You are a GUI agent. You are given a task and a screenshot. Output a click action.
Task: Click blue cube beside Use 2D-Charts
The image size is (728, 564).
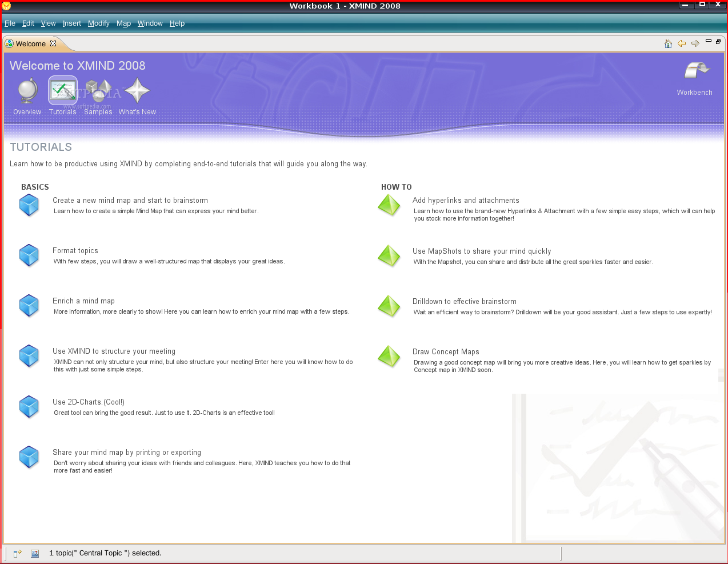[x=29, y=407]
